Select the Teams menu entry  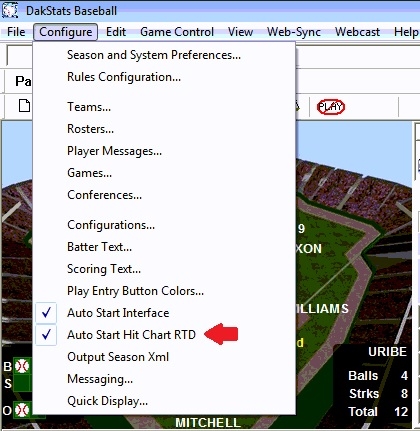(164, 107)
